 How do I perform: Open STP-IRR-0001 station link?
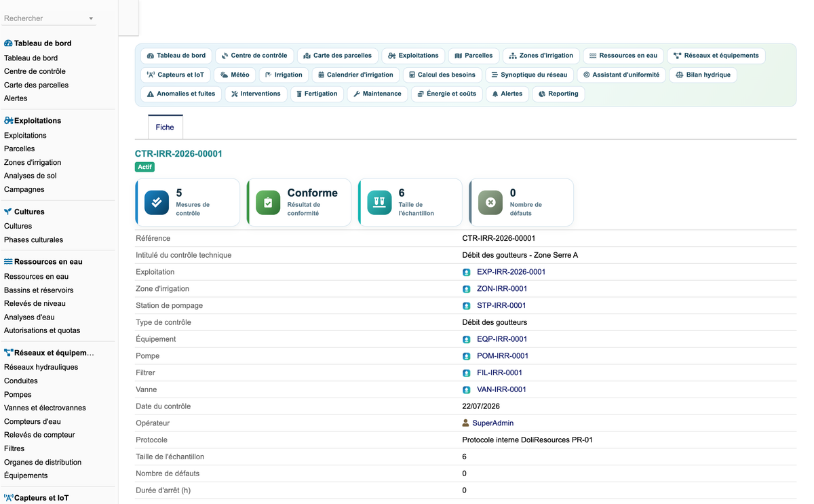coord(501,306)
